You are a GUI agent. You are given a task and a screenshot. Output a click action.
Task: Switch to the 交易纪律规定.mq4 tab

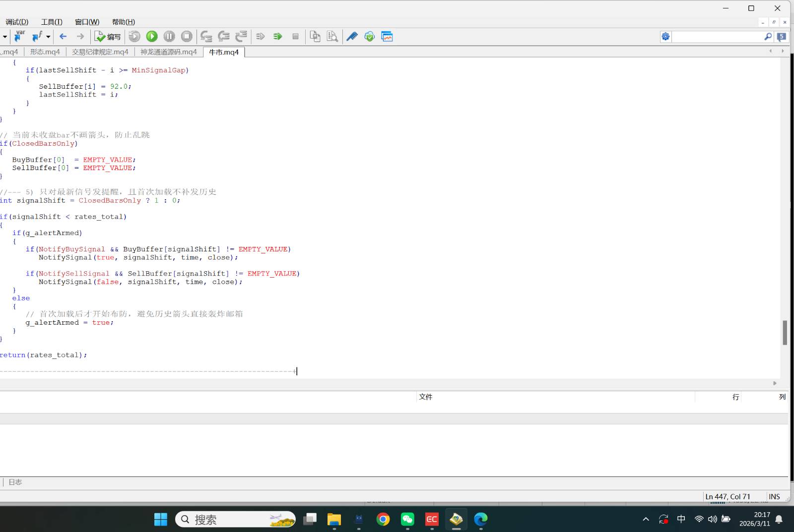(x=100, y=52)
